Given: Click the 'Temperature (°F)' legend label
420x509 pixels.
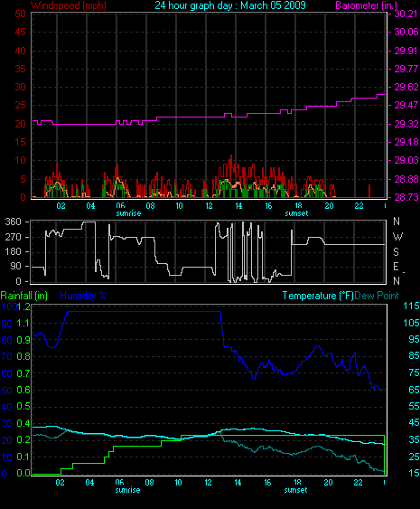Looking at the screenshot, I should point(318,296).
